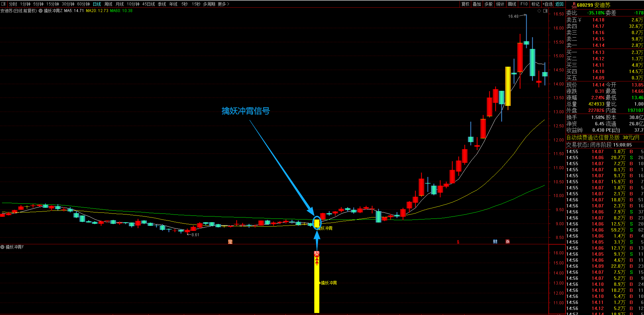Click the R500 badge beside stock code

(x=574, y=5)
